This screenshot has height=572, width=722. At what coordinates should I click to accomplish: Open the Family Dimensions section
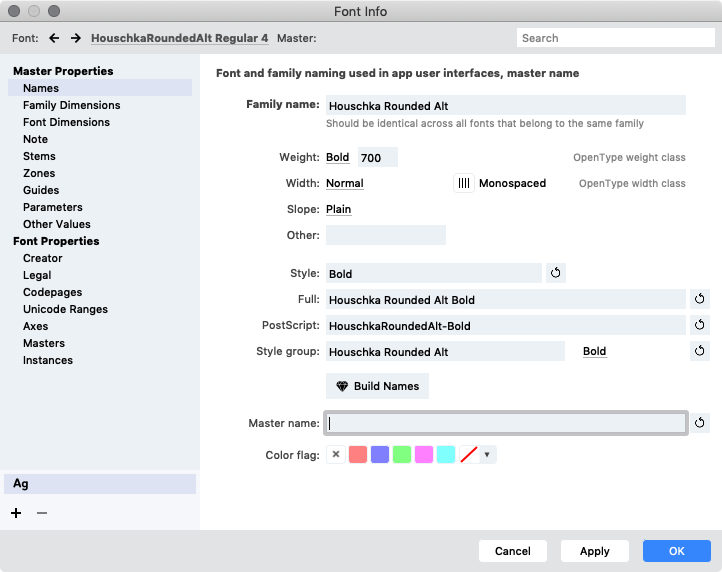71,105
